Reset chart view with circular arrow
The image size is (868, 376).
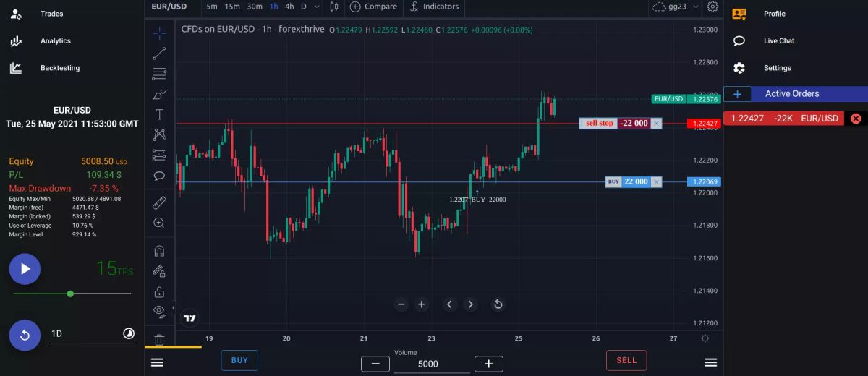pos(498,304)
